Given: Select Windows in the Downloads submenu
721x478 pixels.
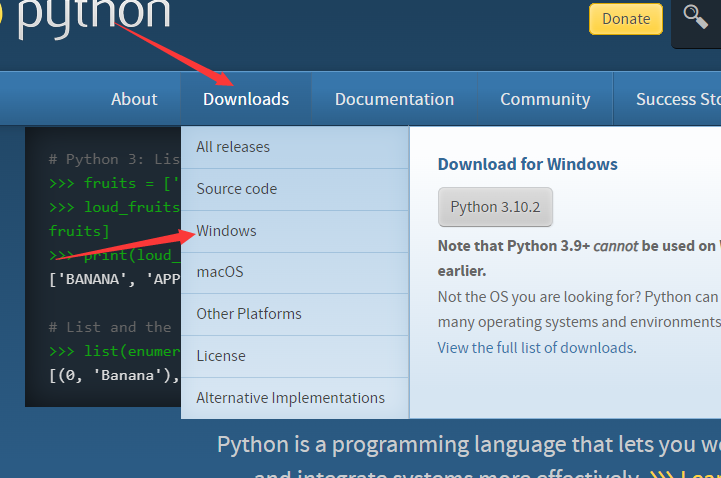Looking at the screenshot, I should click(227, 231).
